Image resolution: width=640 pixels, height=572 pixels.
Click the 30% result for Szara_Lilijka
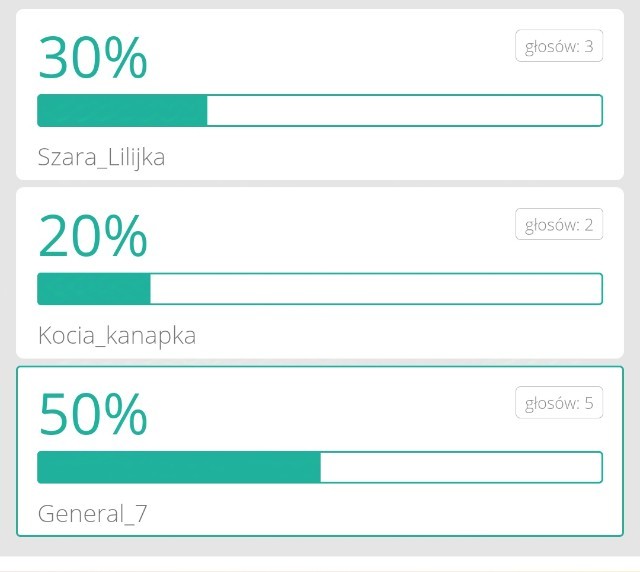click(x=92, y=58)
